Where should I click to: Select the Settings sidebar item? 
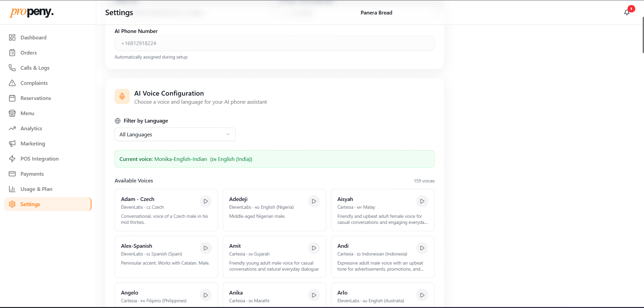48,204
